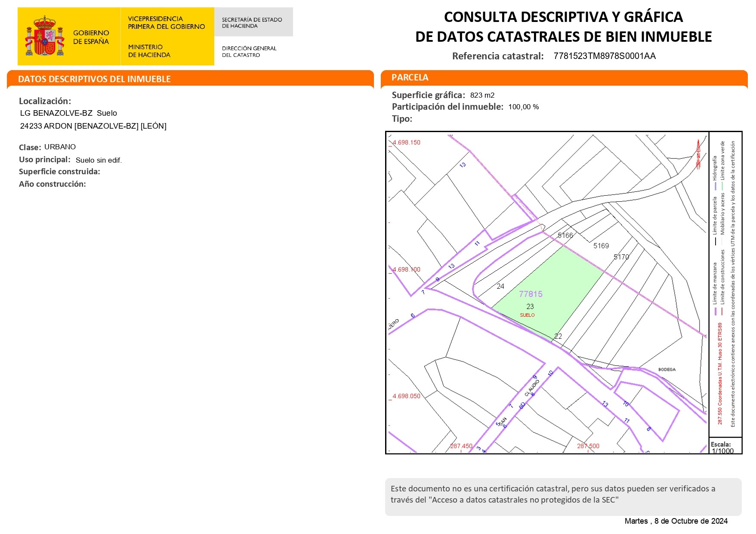Click the date Martes 8 de Octubre

(676, 521)
